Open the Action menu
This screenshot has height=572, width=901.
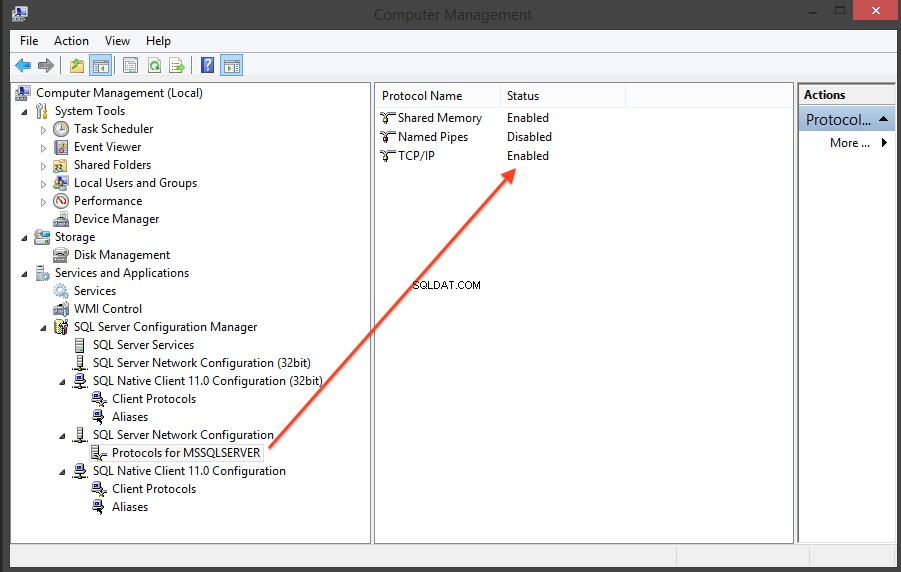point(71,41)
